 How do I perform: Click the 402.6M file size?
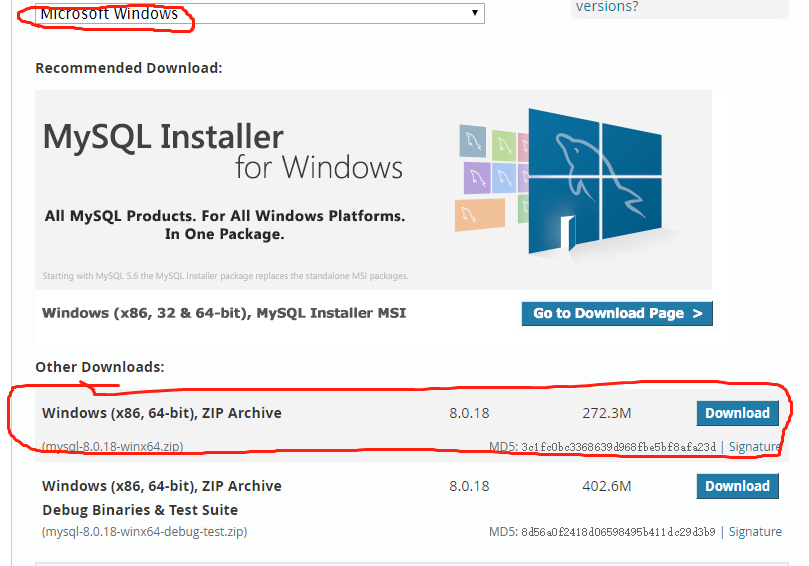(x=607, y=486)
